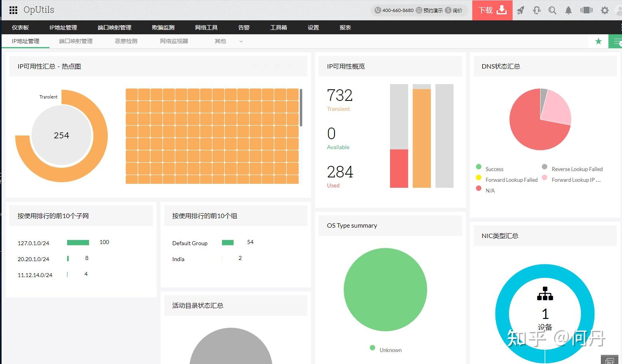The height and width of the screenshot is (364, 622).
Task: Click the orange Transient bar in availability chart
Action: pyautogui.click(x=422, y=138)
